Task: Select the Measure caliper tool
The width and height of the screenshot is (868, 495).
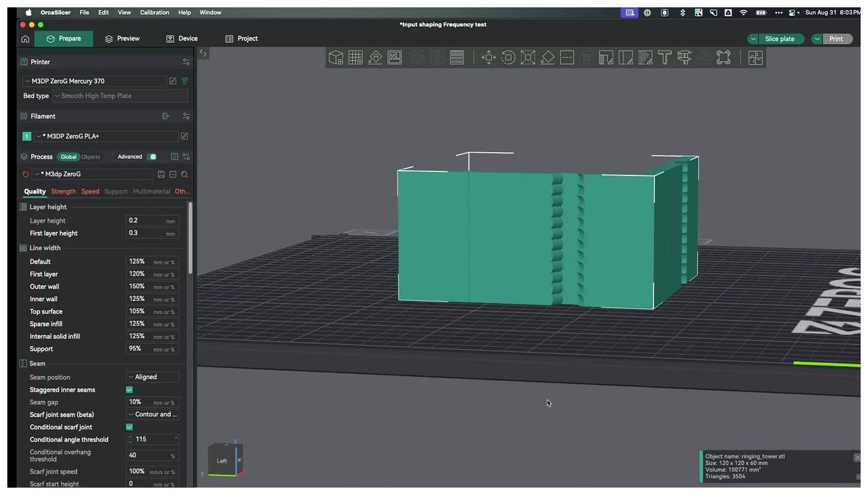Action: click(684, 57)
